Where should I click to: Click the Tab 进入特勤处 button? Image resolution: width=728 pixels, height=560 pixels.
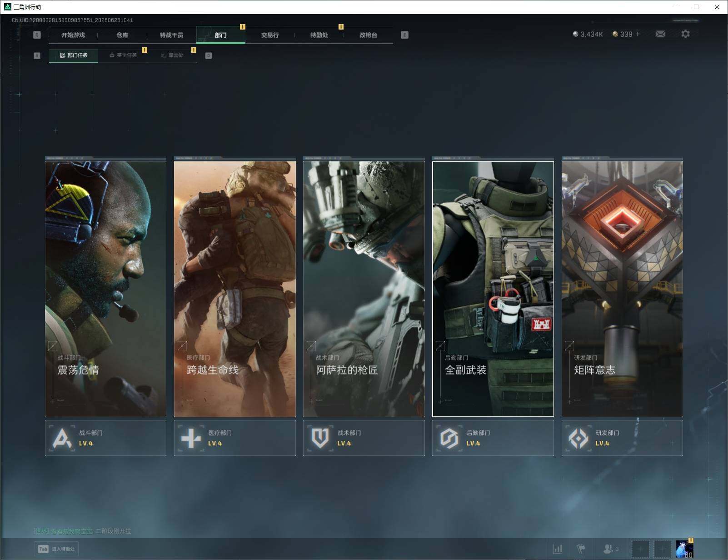56,549
